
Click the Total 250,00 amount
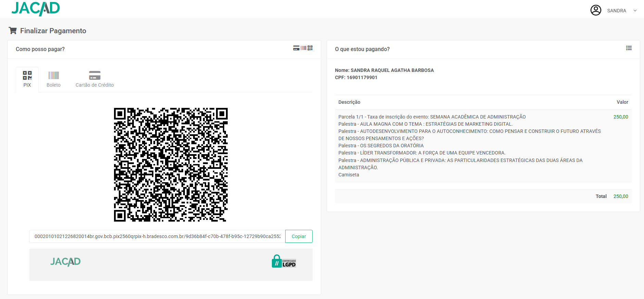621,196
